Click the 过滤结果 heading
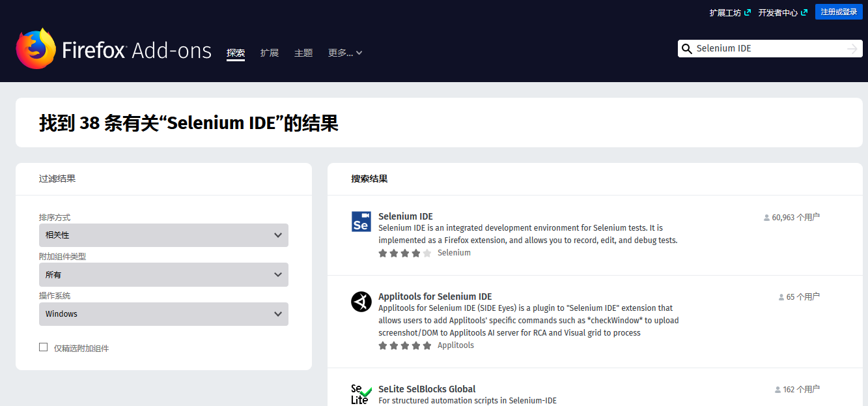 (57, 179)
